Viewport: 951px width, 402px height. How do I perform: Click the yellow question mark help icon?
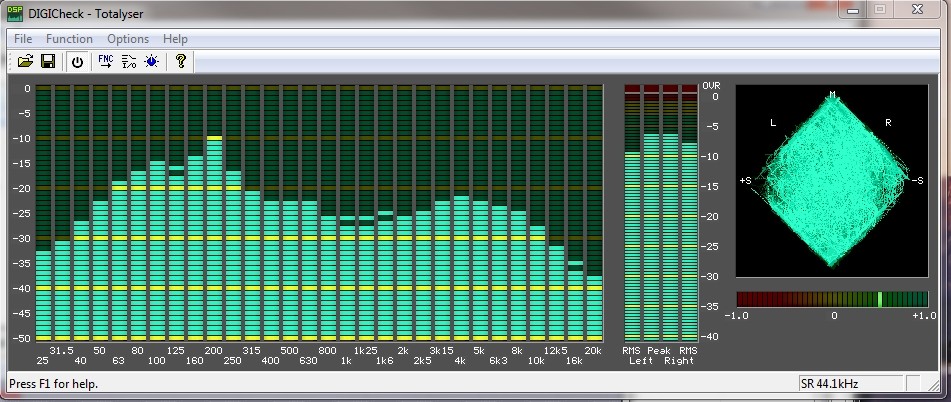point(181,62)
